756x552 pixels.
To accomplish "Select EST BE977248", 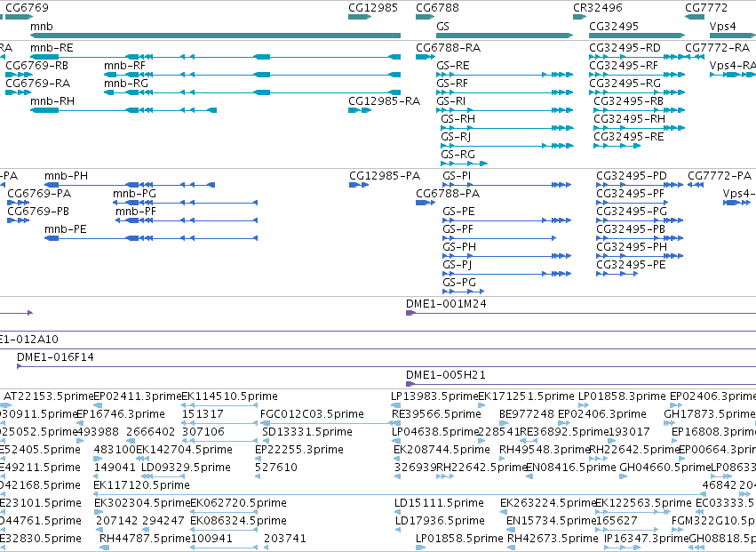I will (x=505, y=423).
